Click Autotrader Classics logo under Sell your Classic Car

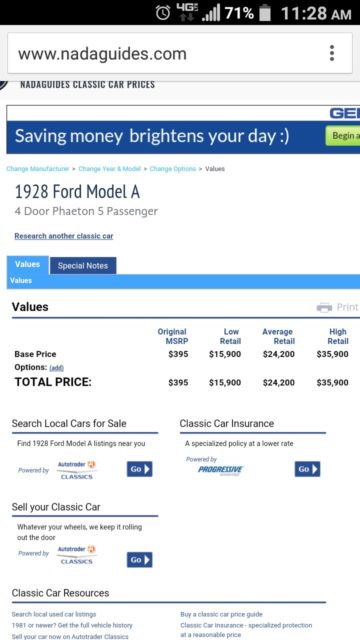(77, 555)
